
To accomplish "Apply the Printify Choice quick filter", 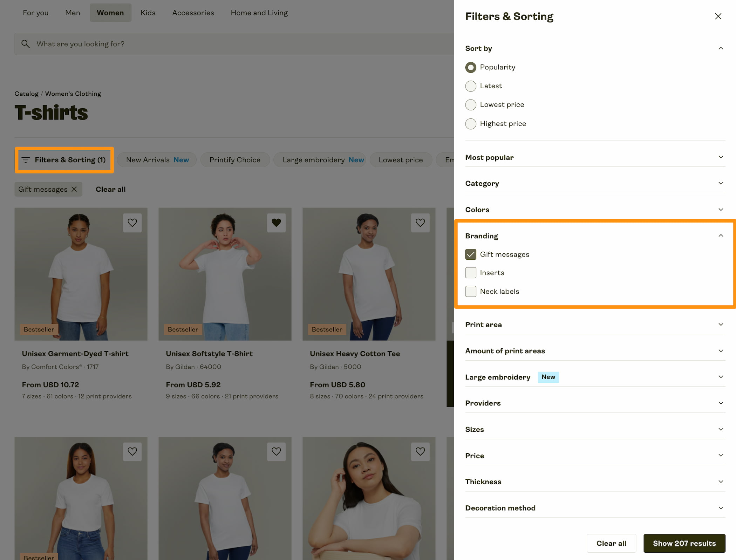I will (x=235, y=160).
